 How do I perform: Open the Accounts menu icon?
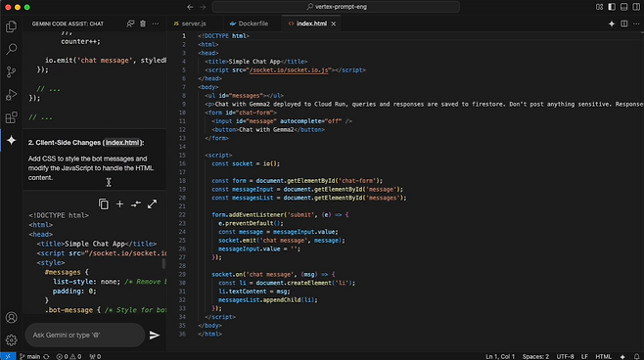[x=11, y=317]
